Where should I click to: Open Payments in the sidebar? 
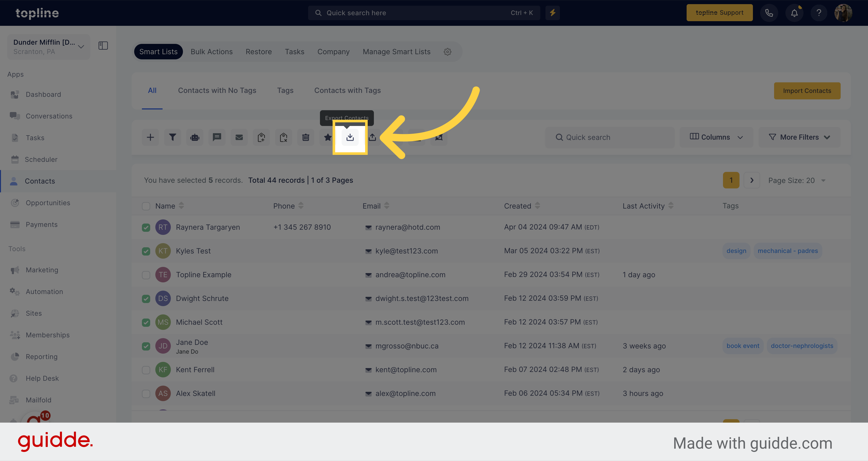[x=42, y=225]
